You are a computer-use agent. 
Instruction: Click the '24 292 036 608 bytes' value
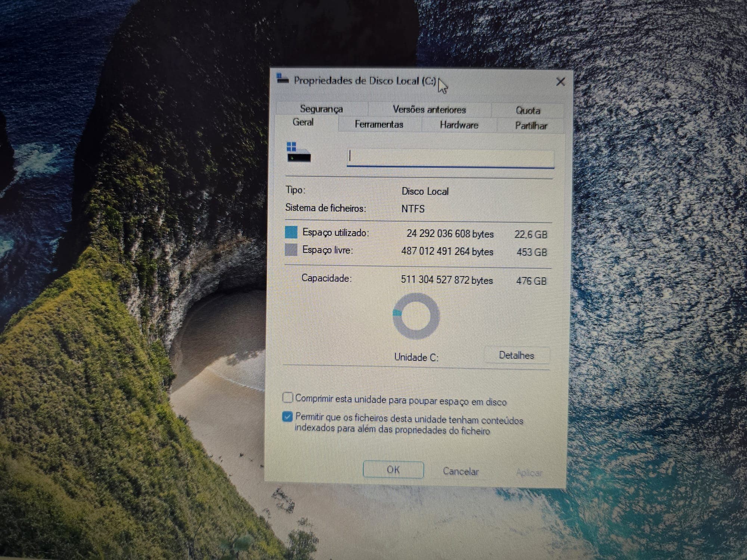click(x=450, y=234)
